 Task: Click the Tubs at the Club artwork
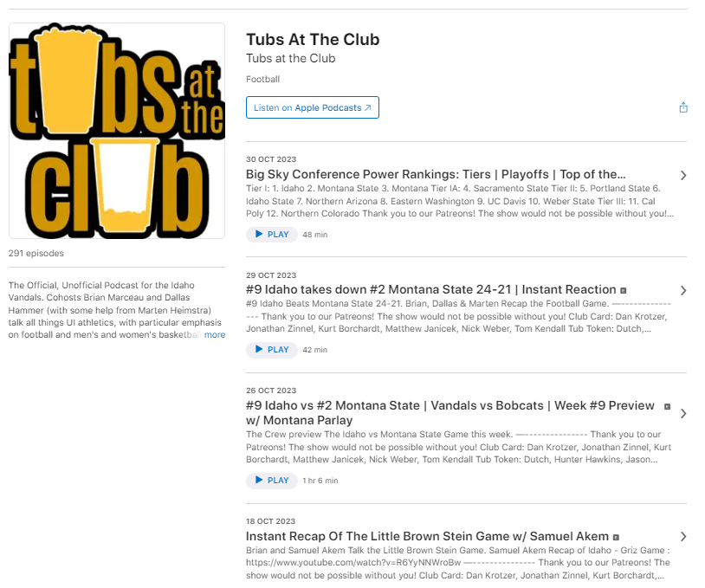pyautogui.click(x=117, y=131)
